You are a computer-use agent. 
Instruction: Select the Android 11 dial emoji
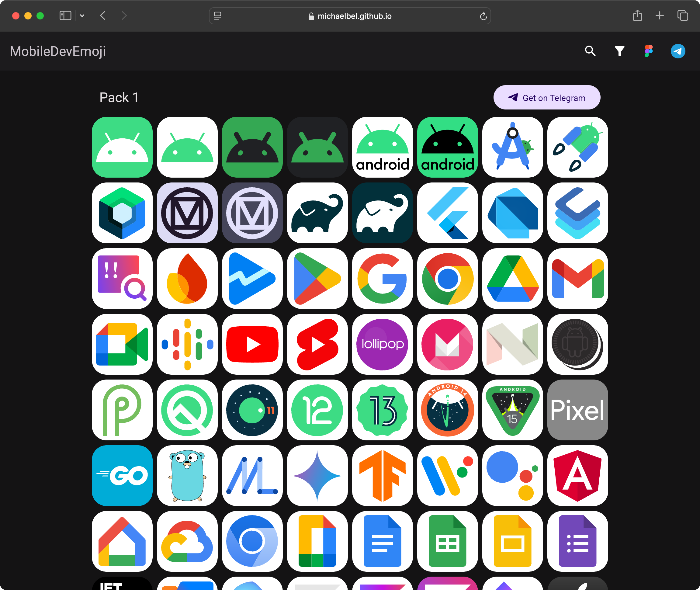pos(252,410)
